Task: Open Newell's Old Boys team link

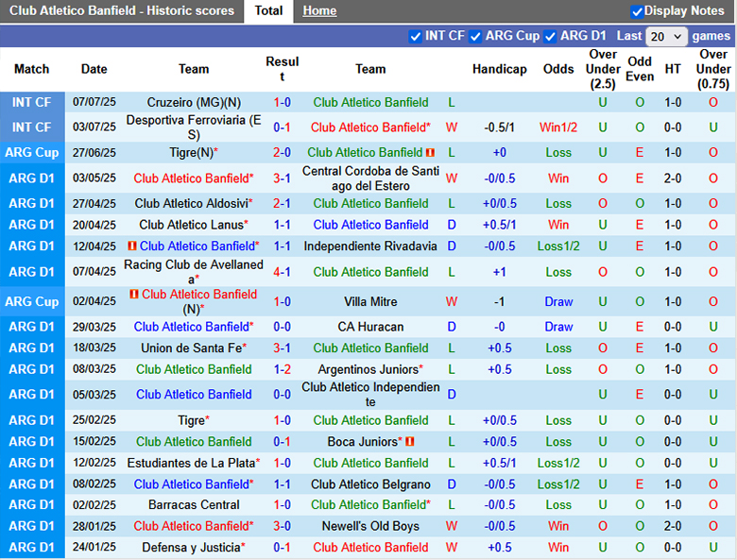Action: click(370, 526)
